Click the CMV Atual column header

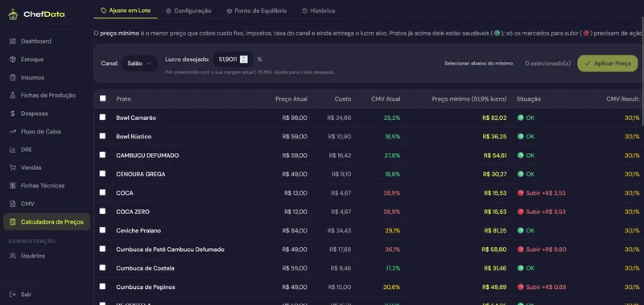click(386, 99)
